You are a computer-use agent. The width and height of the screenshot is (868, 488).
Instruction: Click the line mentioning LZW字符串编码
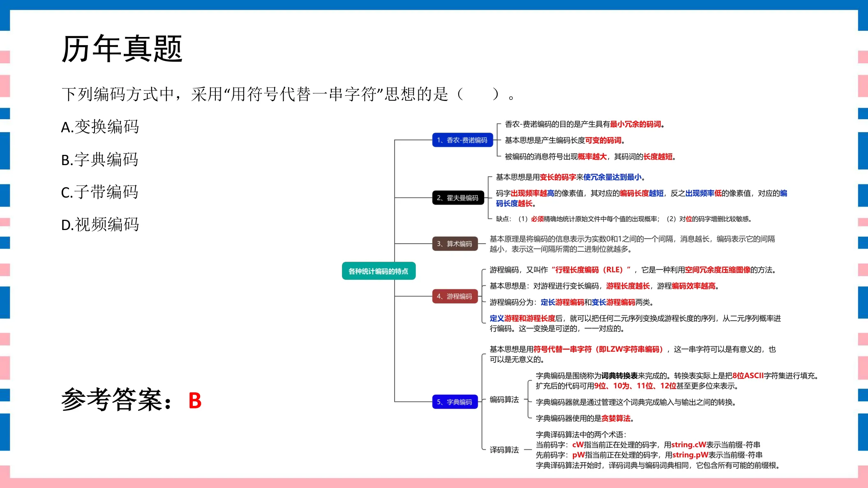click(633, 354)
